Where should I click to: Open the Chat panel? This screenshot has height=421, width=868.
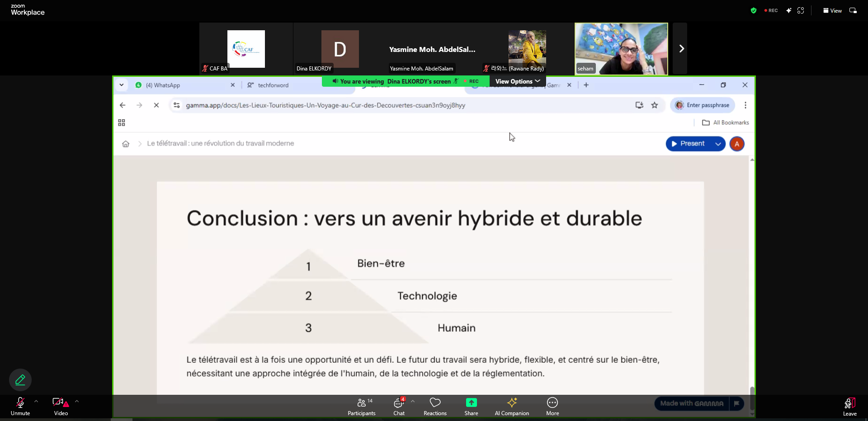399,406
